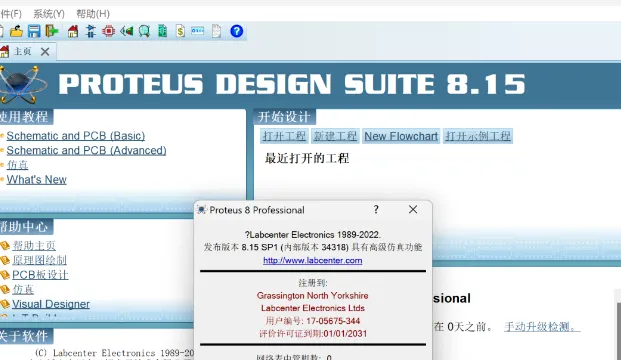Open the 帮助主页 help link

(x=34, y=246)
